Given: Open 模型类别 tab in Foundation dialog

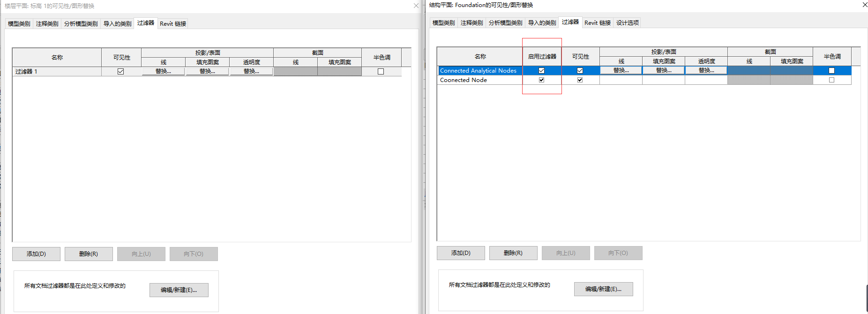Looking at the screenshot, I should [443, 22].
